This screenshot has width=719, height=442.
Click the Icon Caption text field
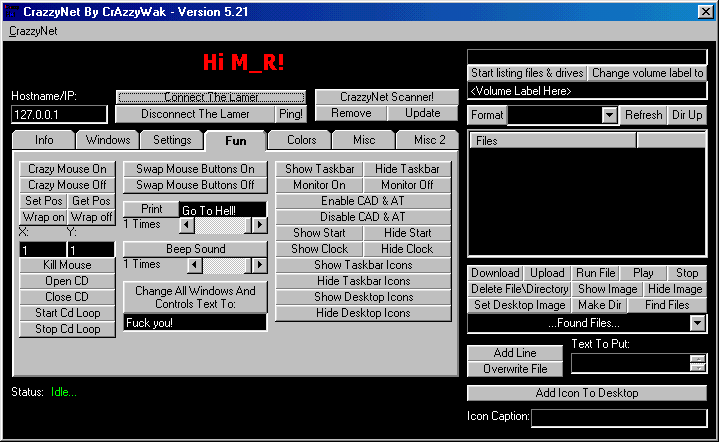click(618, 416)
